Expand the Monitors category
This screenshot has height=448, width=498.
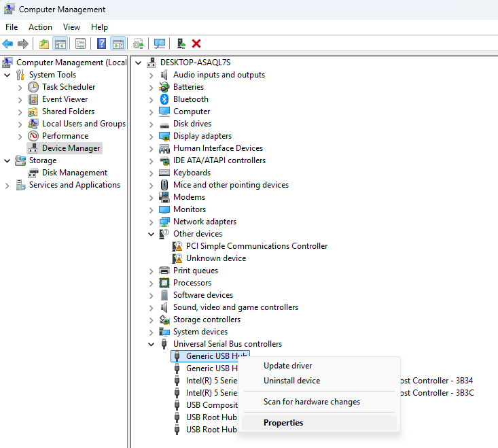152,209
